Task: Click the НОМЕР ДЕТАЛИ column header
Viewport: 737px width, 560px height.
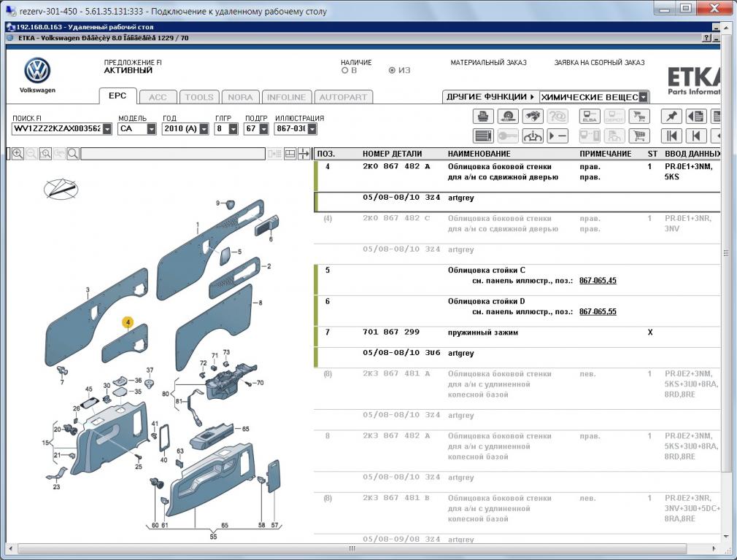Action: click(x=392, y=154)
